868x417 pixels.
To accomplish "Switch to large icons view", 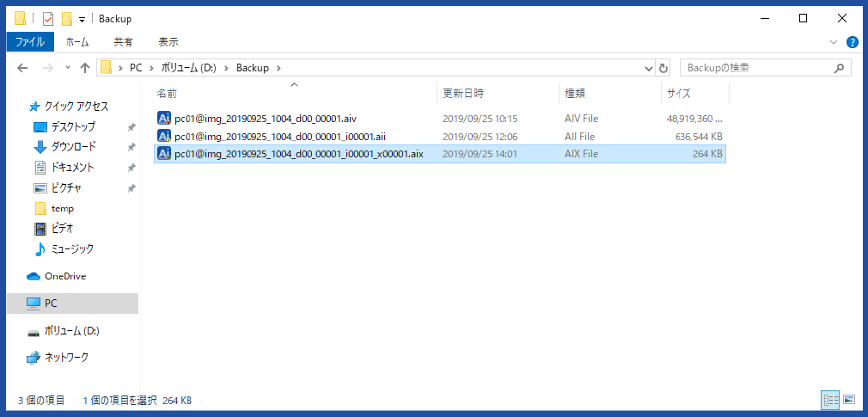I will [x=849, y=400].
